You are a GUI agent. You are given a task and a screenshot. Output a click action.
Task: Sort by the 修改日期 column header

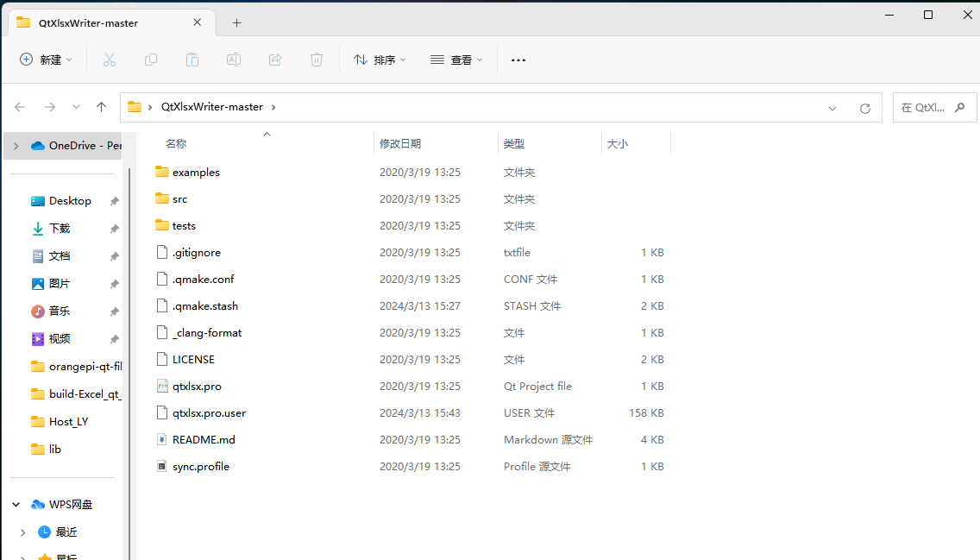click(400, 144)
